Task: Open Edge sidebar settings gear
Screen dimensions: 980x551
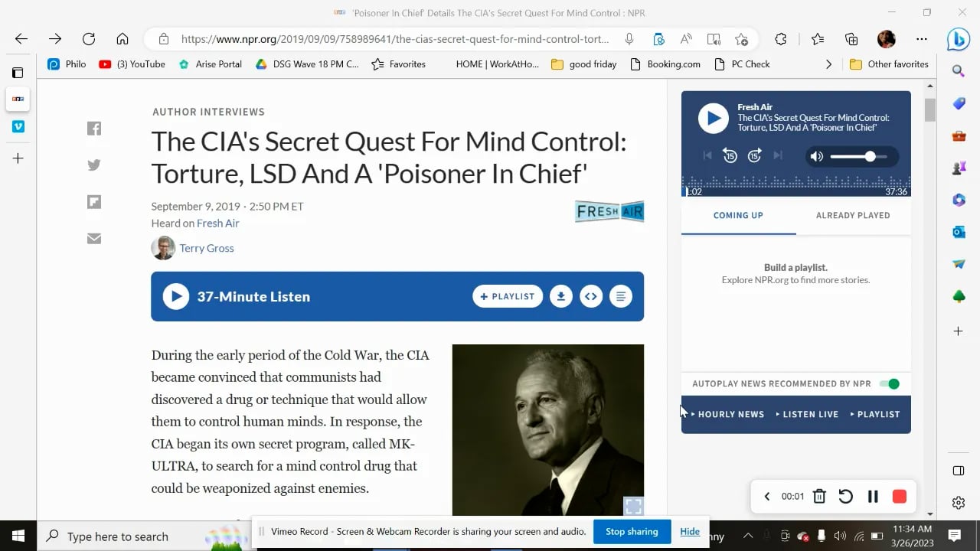Action: pos(959,503)
